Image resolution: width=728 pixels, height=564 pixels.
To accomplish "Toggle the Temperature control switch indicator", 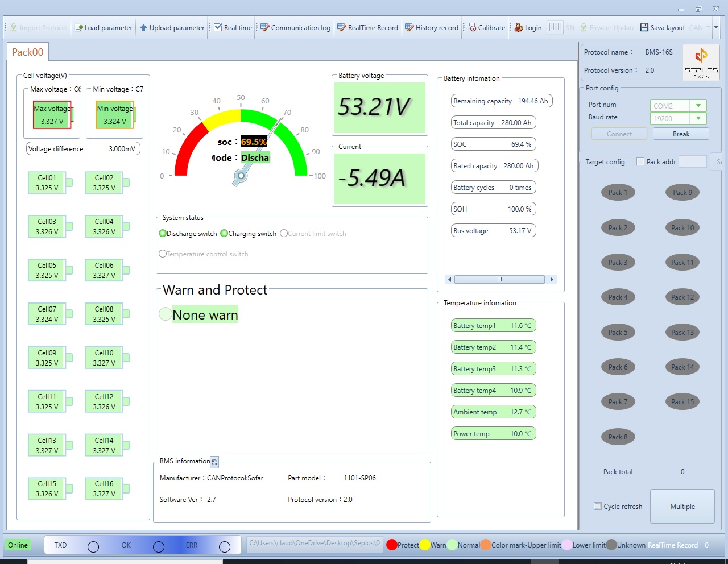I will click(x=163, y=254).
